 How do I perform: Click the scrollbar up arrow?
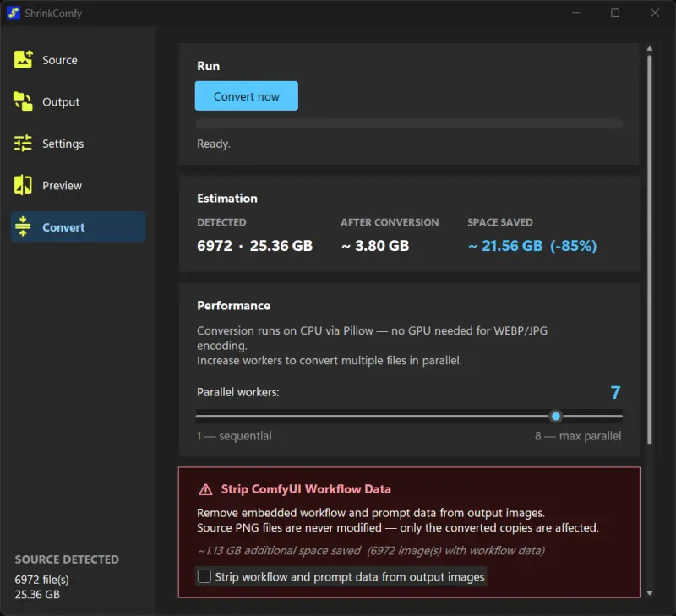pos(649,49)
